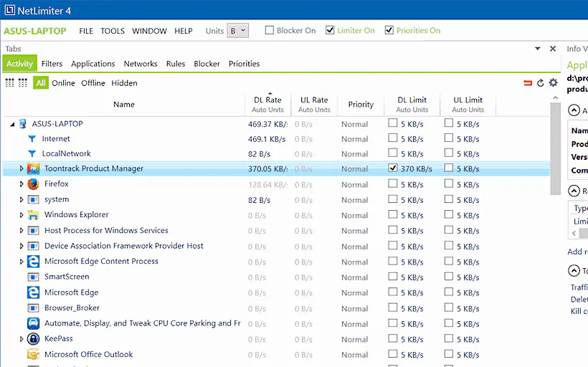
Task: Open the Tabs panel dropdown arrow
Action: click(537, 49)
